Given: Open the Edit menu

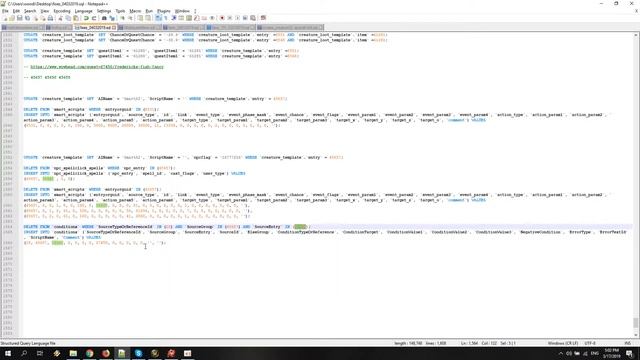Looking at the screenshot, I should coord(16,11).
